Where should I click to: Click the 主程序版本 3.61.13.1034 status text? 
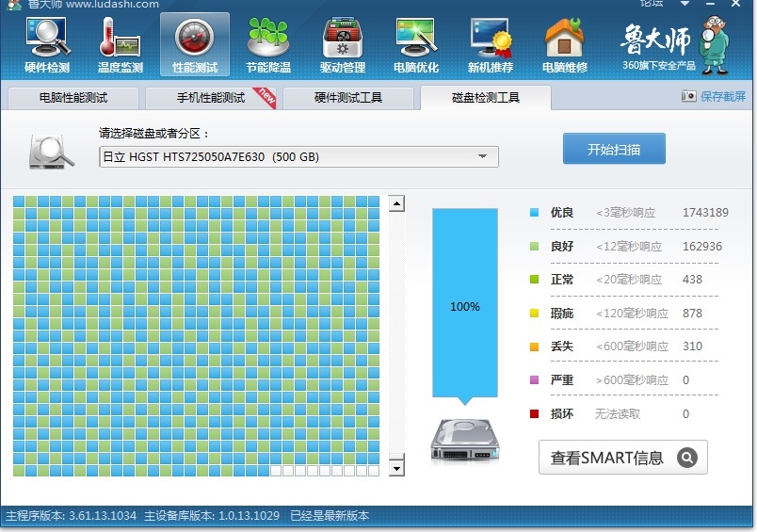71,516
